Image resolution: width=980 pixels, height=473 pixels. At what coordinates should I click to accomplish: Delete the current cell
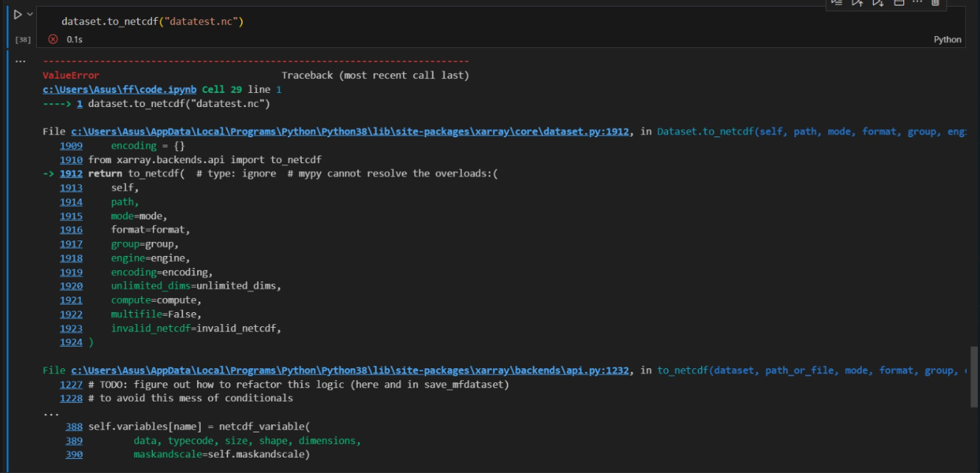[x=936, y=4]
